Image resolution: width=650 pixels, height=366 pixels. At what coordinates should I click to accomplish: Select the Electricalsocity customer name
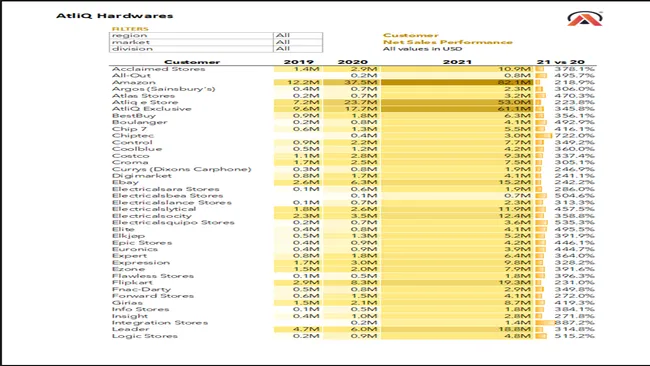(x=152, y=216)
